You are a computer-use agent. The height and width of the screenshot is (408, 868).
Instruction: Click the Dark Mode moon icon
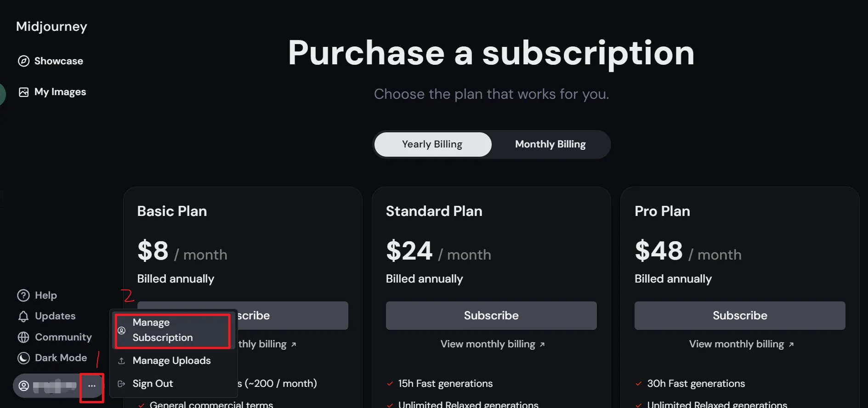point(23,358)
